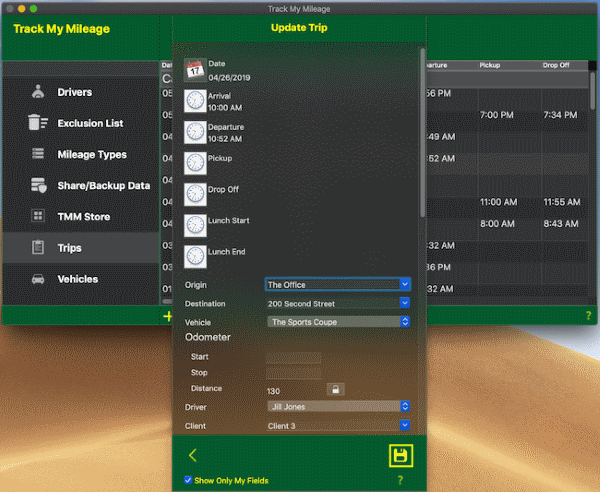Viewport: 600px width, 492px height.
Task: Open the Vehicle selector dropdown
Action: pyautogui.click(x=405, y=322)
